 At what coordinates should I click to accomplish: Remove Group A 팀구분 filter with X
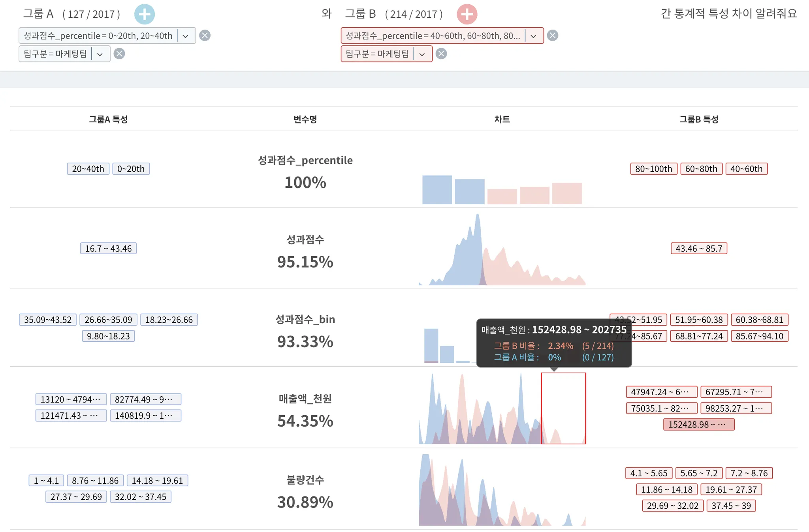pos(119,54)
